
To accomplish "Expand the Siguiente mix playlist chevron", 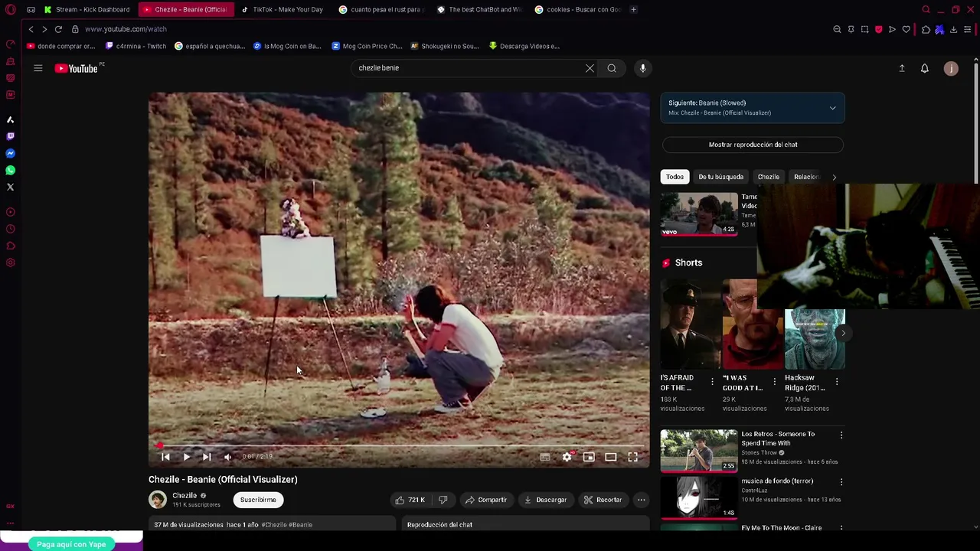I will coord(832,108).
